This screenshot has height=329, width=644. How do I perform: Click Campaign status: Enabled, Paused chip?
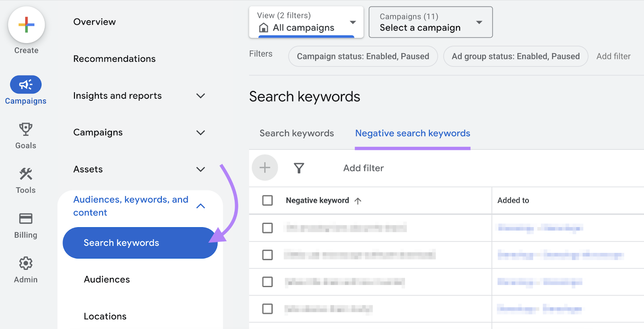coord(363,56)
